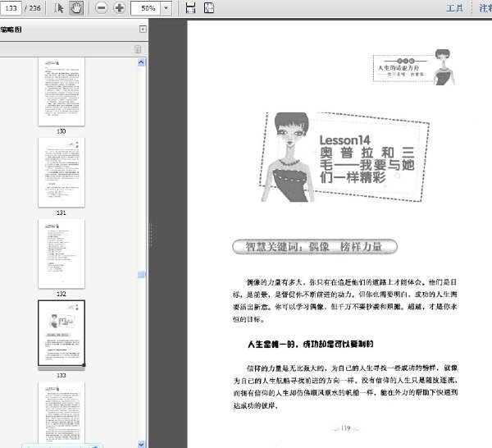Open zoom percentage dropdown arrow
Screen dimensions: 492x448
coord(166,8)
